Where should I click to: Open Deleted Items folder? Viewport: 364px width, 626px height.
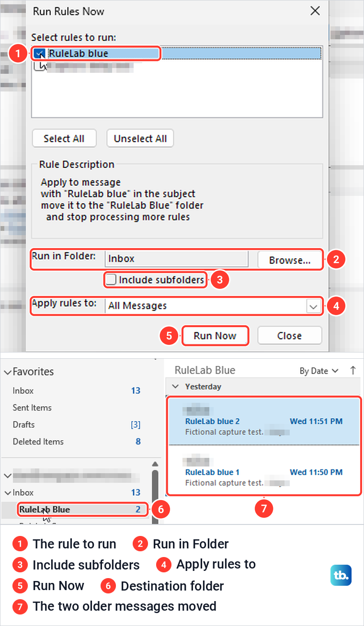coord(38,442)
